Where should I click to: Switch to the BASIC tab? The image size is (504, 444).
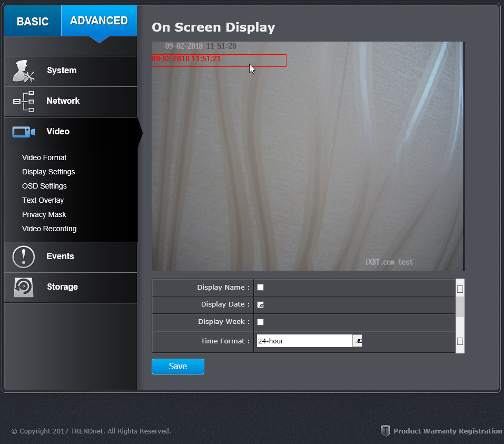pyautogui.click(x=33, y=21)
